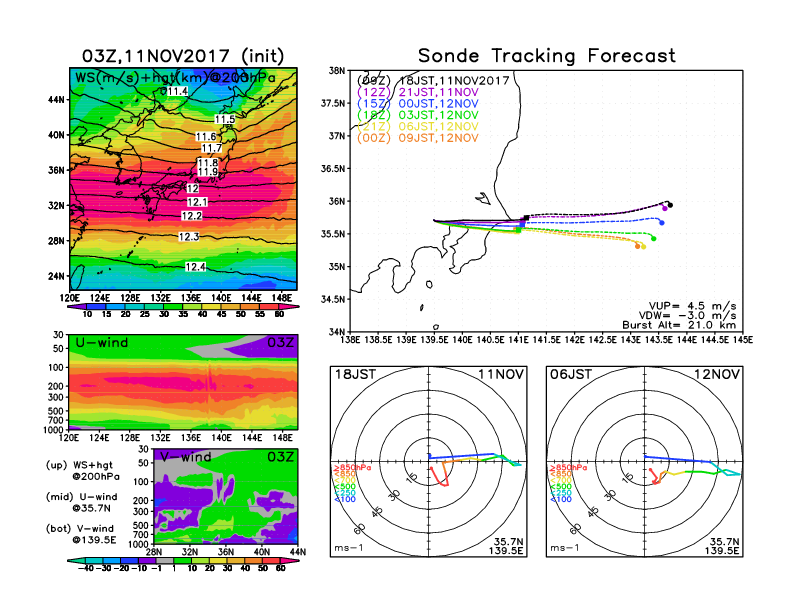Click the "12.4" contour label
The width and height of the screenshot is (792, 612).
point(195,267)
